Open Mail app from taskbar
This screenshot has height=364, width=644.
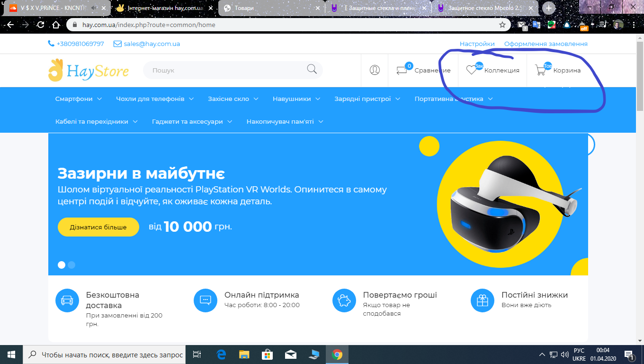coord(290,354)
